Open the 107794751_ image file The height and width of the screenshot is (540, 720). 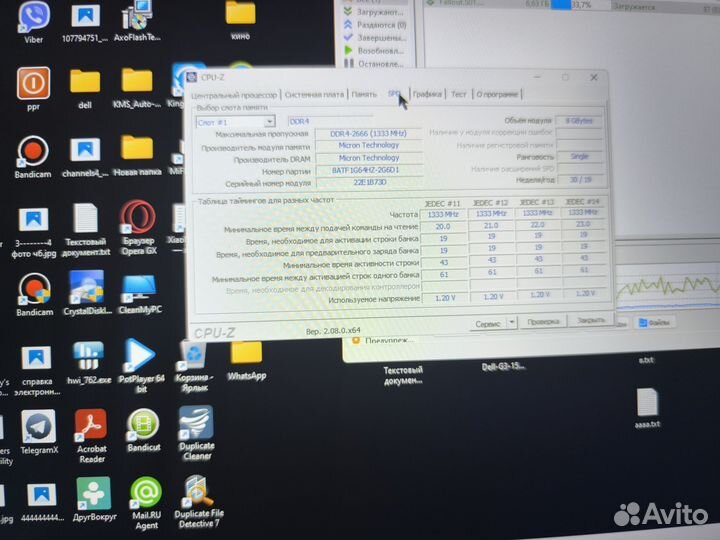click(x=85, y=22)
